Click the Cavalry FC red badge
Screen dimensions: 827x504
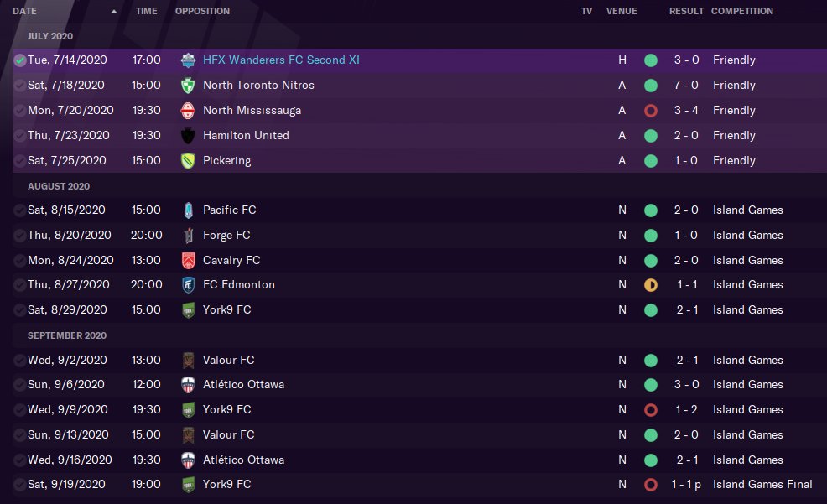click(188, 261)
